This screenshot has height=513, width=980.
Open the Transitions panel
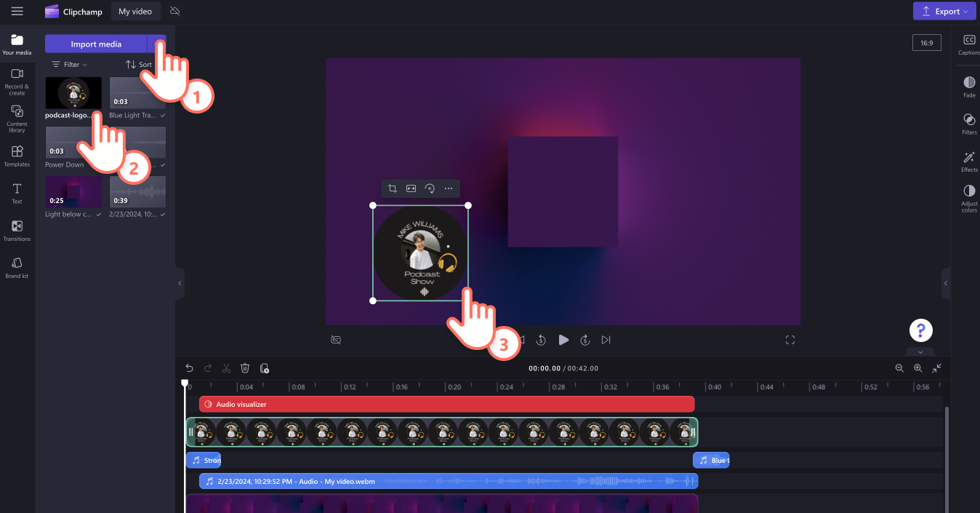[x=17, y=231]
